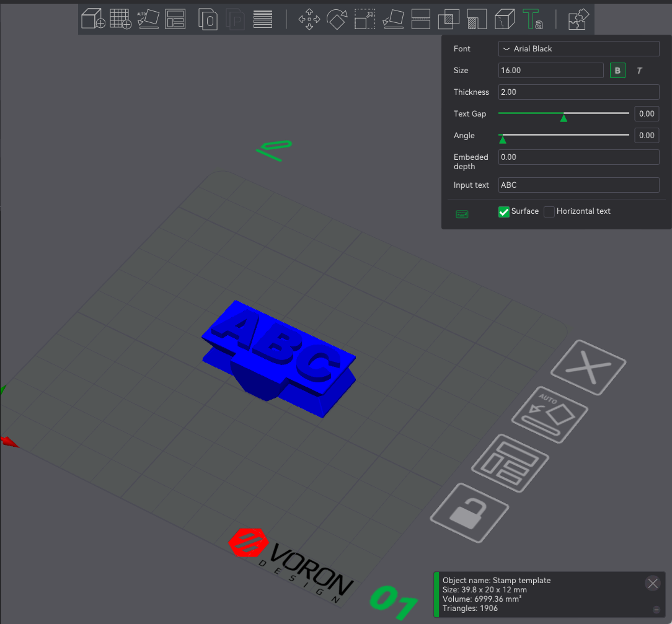The width and height of the screenshot is (672, 624).
Task: Open the on-screen keyboard icon
Action: (462, 214)
